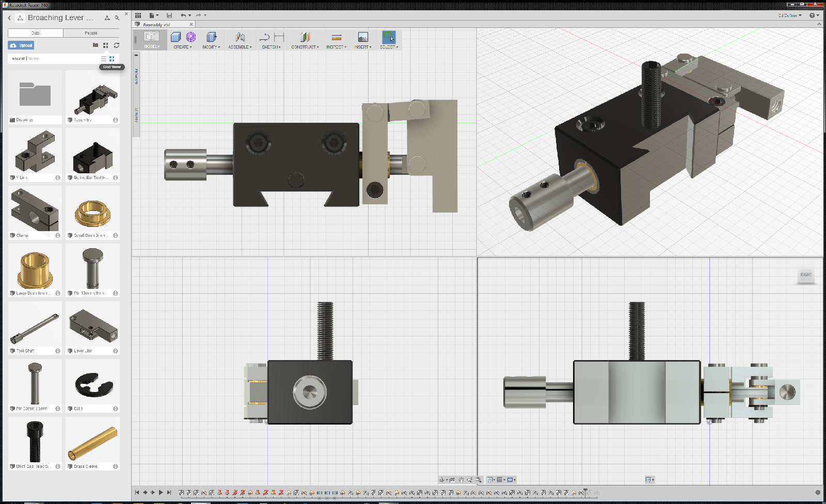The image size is (826, 504).
Task: Click the refresh icon in data panel
Action: 117,45
